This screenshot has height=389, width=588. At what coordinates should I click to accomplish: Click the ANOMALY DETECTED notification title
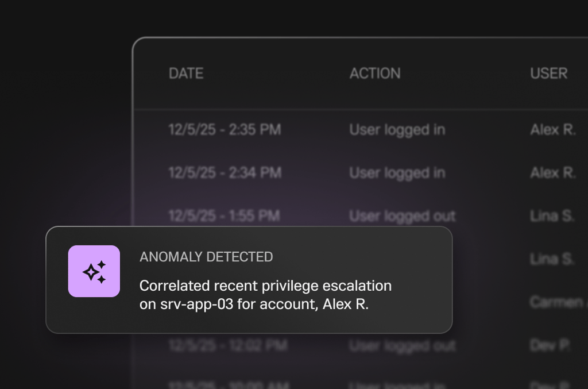pos(206,257)
